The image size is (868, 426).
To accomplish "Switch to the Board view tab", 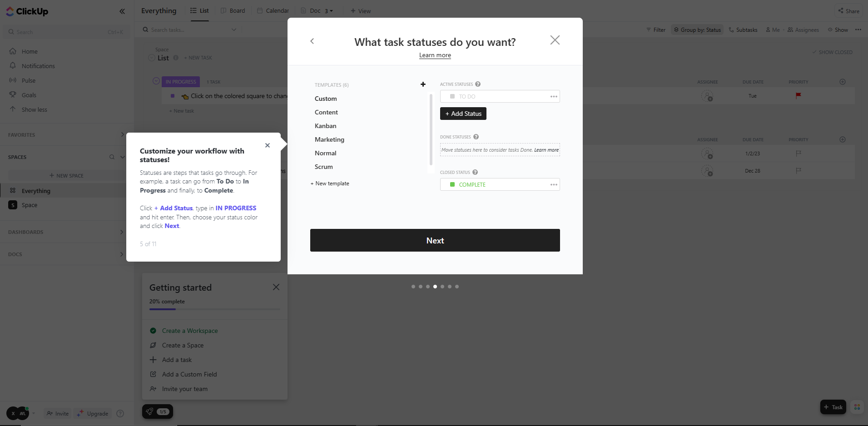I will click(233, 11).
